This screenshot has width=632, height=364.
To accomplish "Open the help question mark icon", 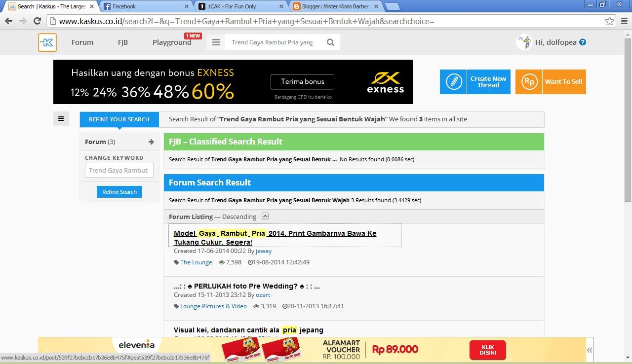I will (583, 42).
